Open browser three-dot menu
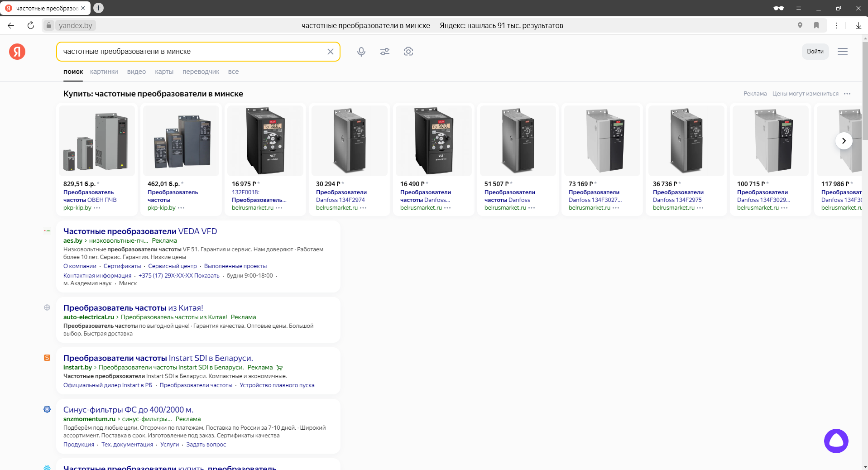 click(836, 25)
